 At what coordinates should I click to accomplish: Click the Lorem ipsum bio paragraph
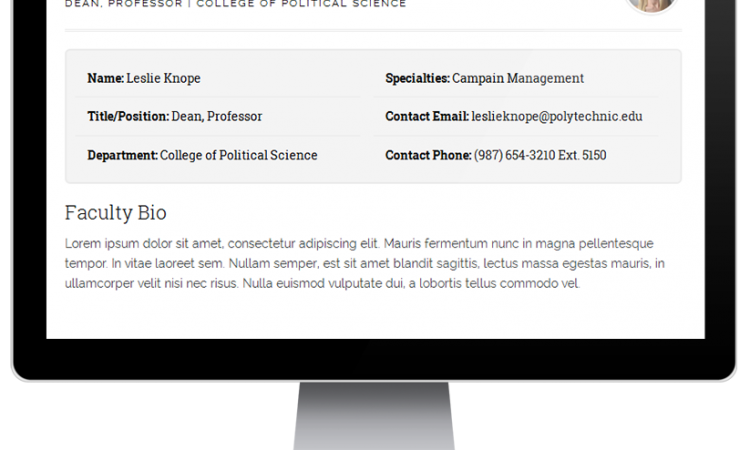click(x=360, y=264)
